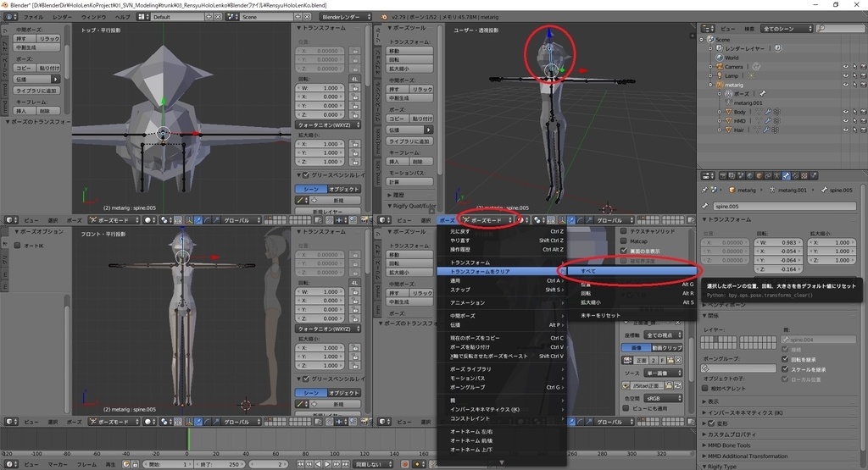Enable 相対ペアレント checkbox
The width and height of the screenshot is (868, 470).
705,388
